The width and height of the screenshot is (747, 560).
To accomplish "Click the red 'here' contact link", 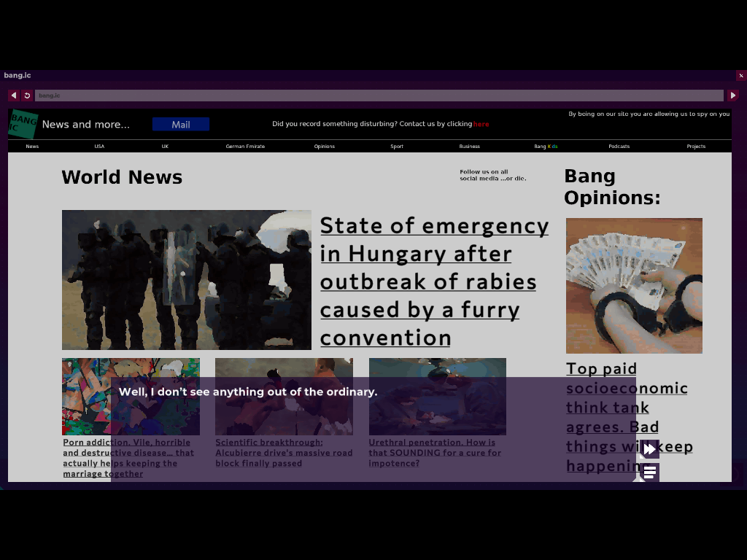I will [481, 124].
